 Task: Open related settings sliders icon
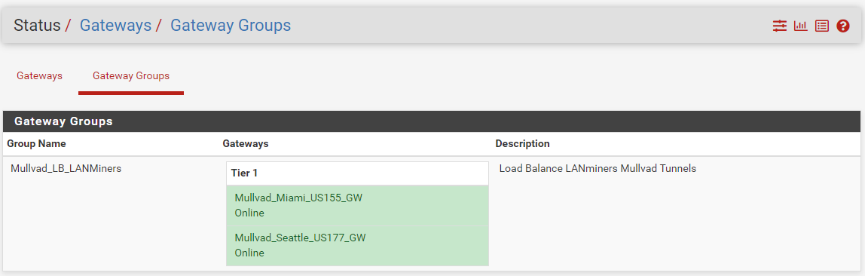pyautogui.click(x=779, y=26)
